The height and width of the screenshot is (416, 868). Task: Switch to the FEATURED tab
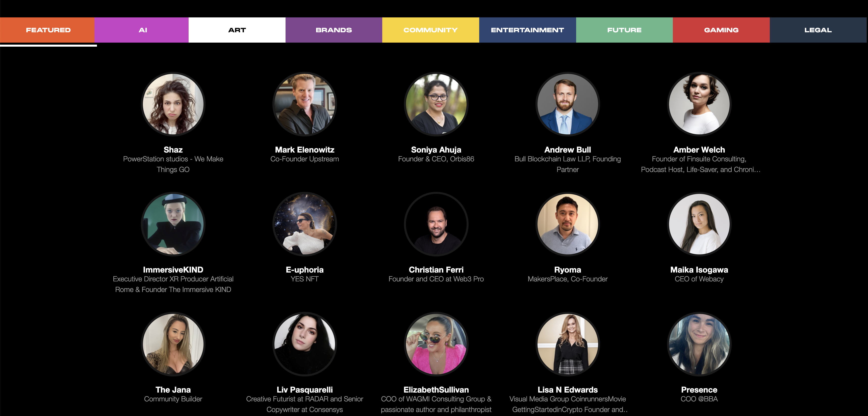coord(48,29)
